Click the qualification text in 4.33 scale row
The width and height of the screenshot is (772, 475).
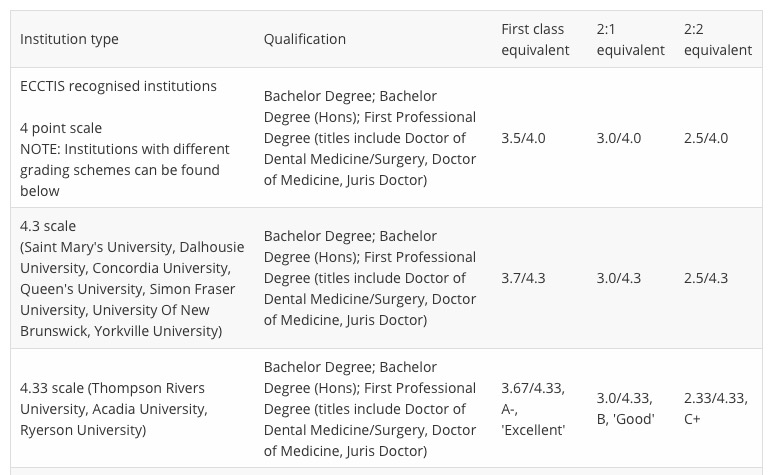[369, 409]
